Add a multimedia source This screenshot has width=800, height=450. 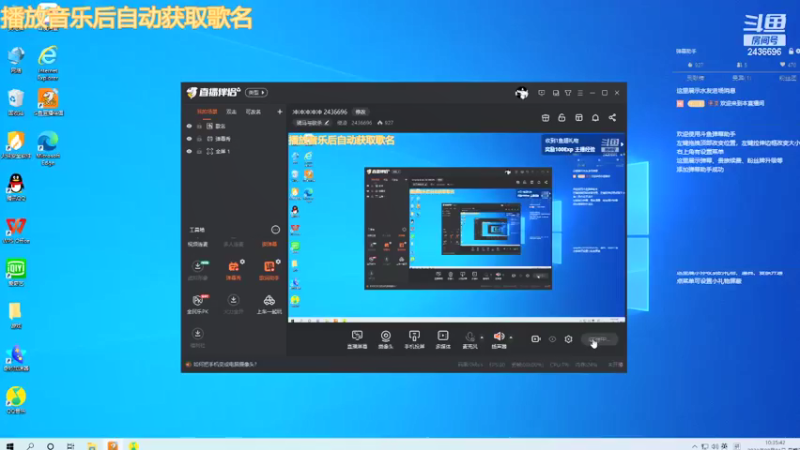pos(443,339)
